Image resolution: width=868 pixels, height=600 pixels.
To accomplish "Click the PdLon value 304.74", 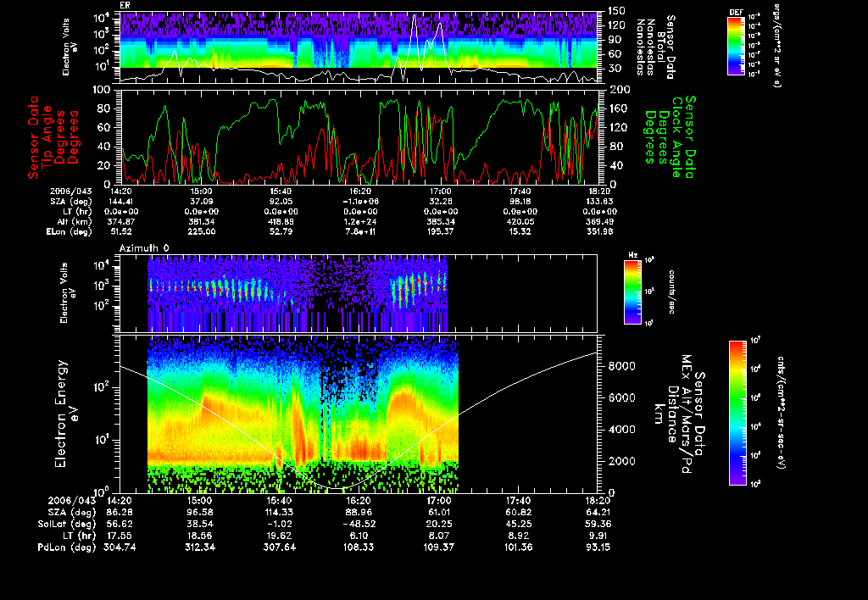I will tap(120, 547).
